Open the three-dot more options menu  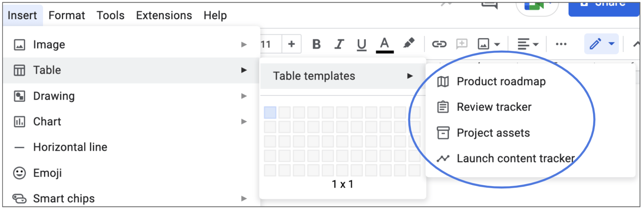click(561, 44)
